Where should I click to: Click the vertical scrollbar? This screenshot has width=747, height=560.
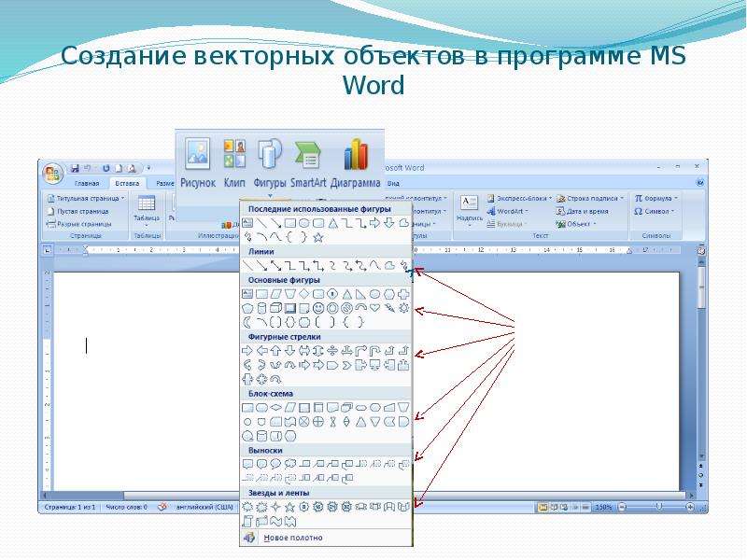(701, 357)
